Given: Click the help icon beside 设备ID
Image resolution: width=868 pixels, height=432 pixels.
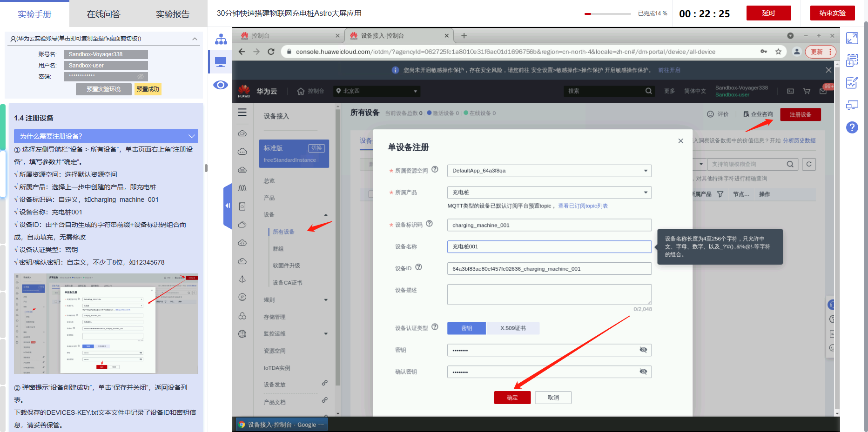Looking at the screenshot, I should click(418, 267).
